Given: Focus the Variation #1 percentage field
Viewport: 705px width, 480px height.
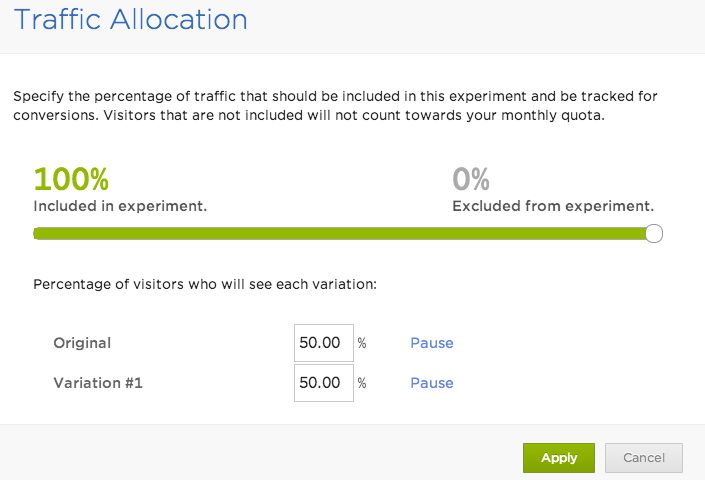Looking at the screenshot, I should [x=324, y=383].
